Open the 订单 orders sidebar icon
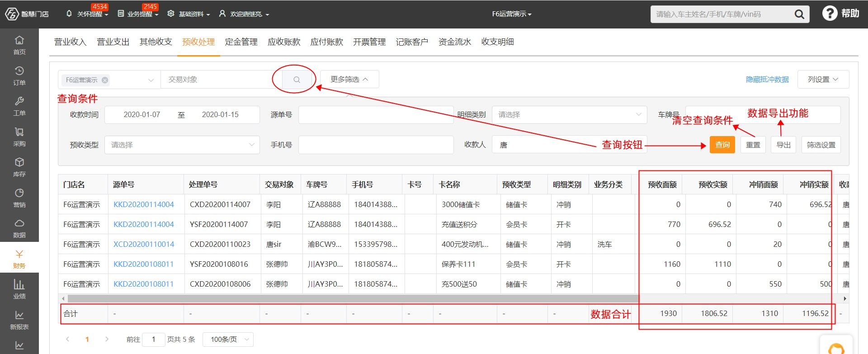Viewport: 868px width, 354px height. point(19,76)
